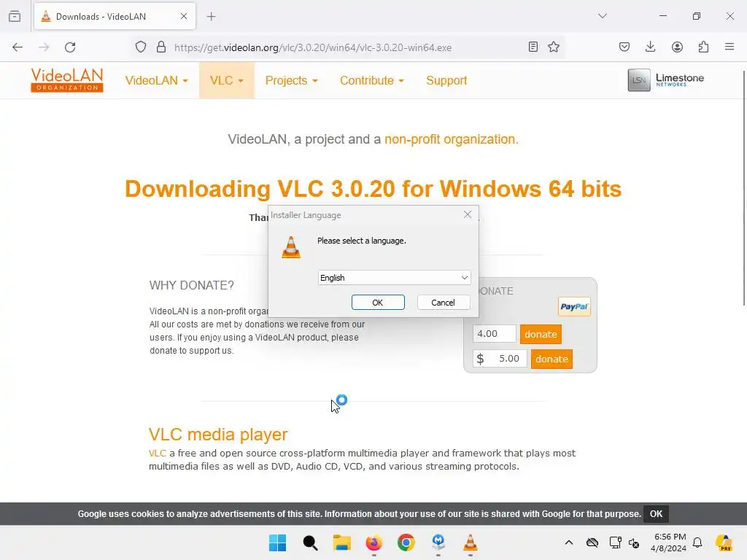Click the VideoLAN Organization logo
Image resolution: width=747 pixels, height=560 pixels.
(x=66, y=80)
